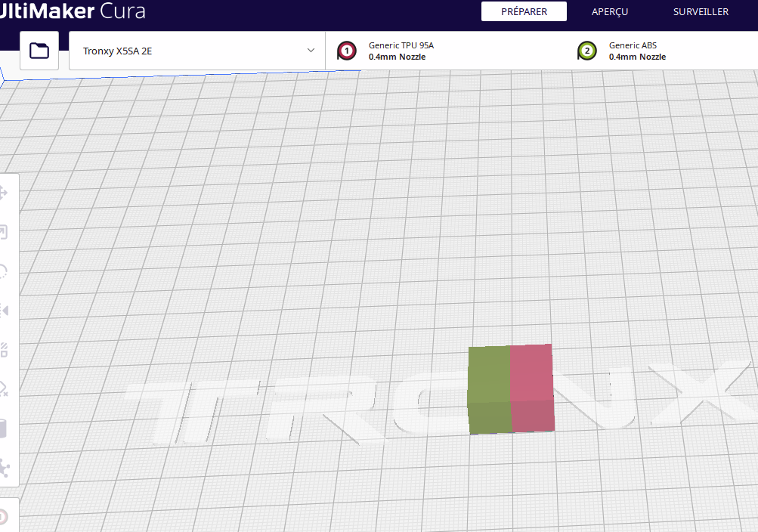Viewport: 758px width, 532px height.
Task: Select the cylinder custom support tool
Action: pos(3,428)
